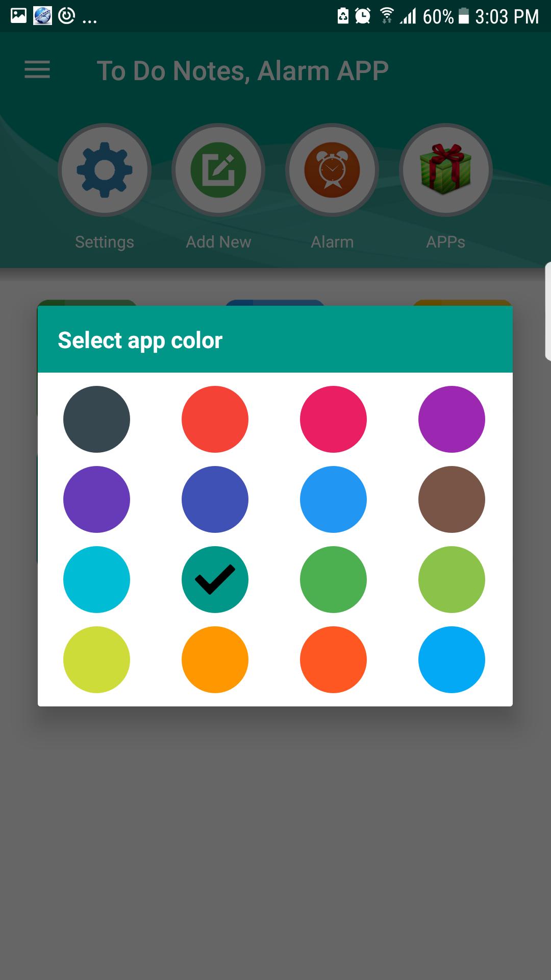Pick the red color circle

point(215,419)
